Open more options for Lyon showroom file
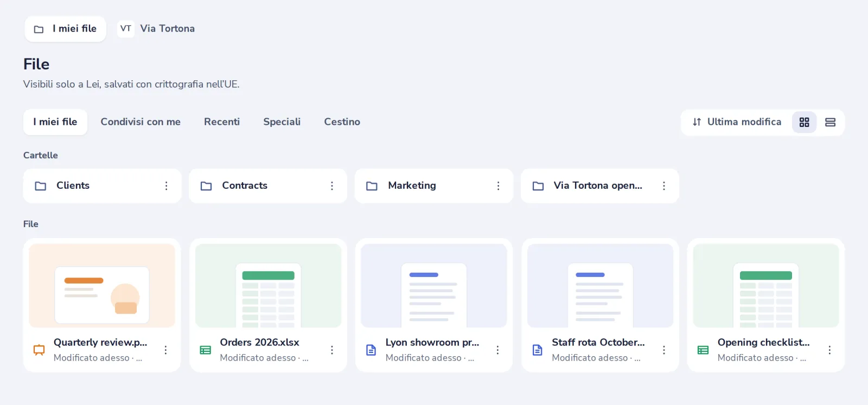This screenshot has width=868, height=405. click(x=497, y=350)
